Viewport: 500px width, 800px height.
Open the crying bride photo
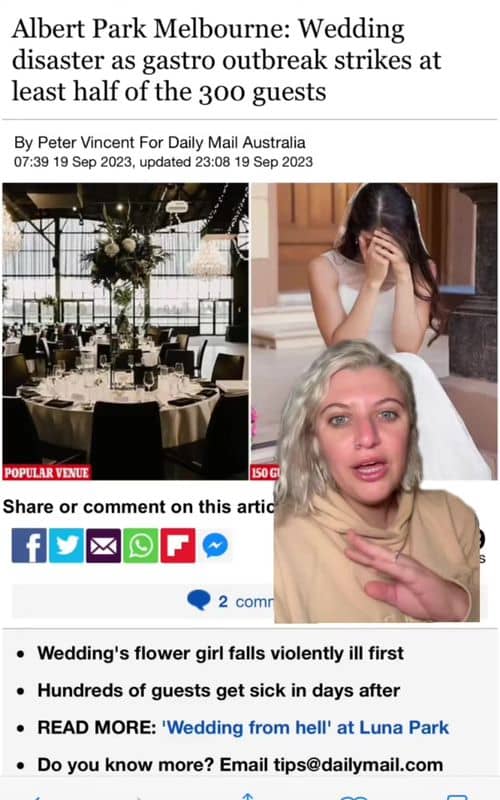[x=374, y=265]
